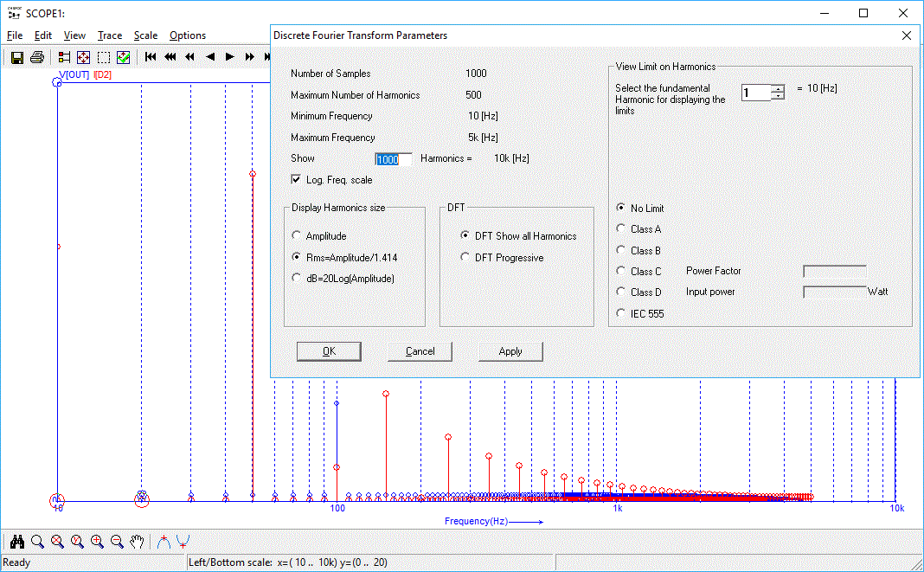Select the hand pan tool
Viewport: 924px width, 572px height.
click(x=137, y=542)
